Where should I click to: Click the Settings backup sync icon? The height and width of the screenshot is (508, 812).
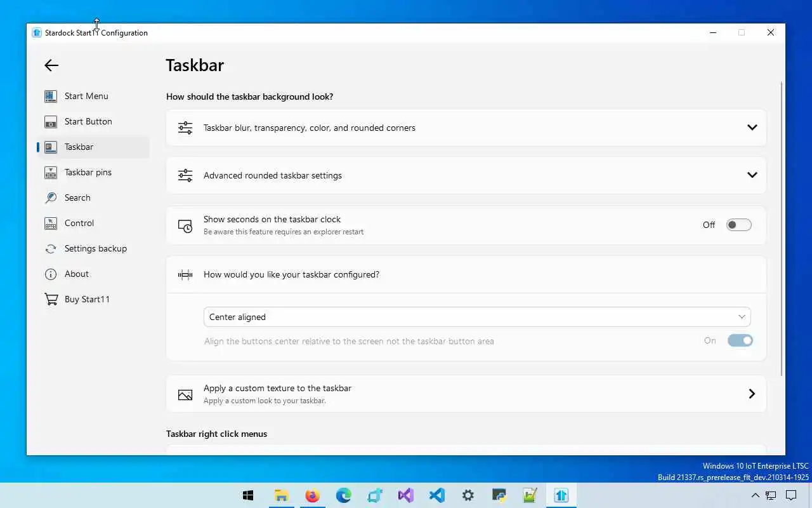click(51, 248)
